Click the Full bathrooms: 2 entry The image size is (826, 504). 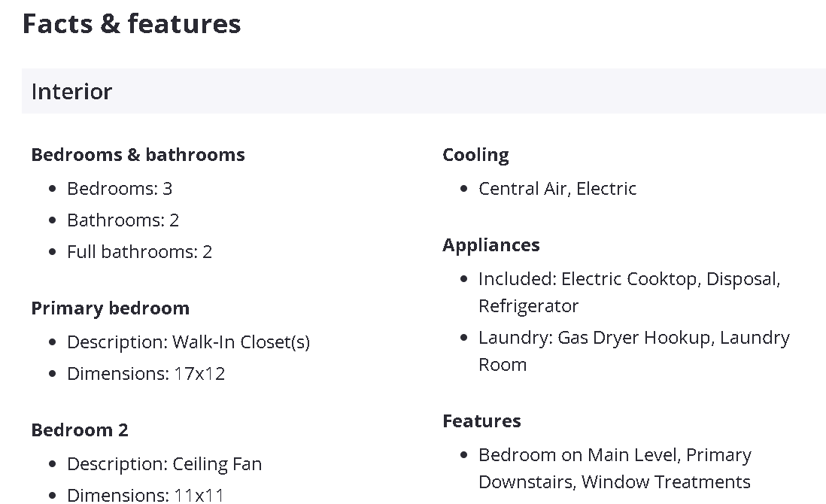click(139, 252)
